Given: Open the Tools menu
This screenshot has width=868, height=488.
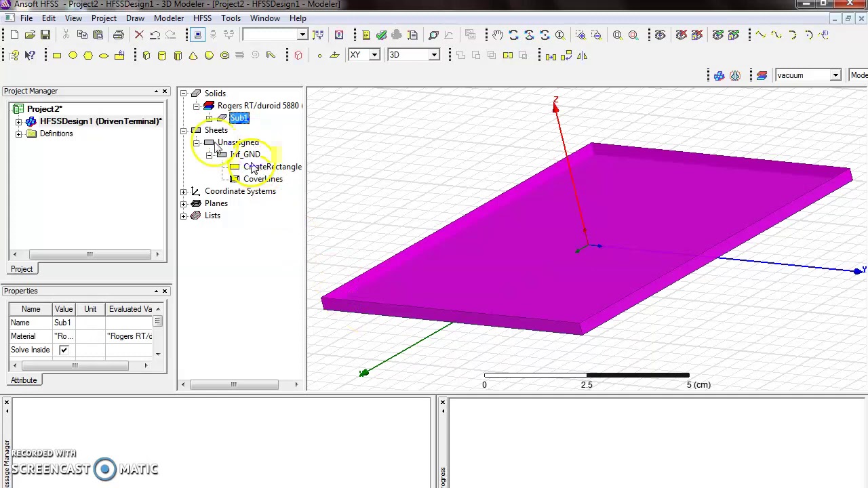Looking at the screenshot, I should pos(231,18).
